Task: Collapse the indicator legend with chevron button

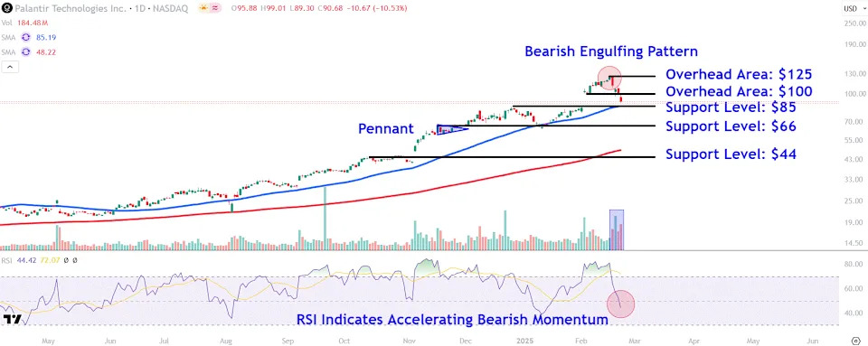Action: pos(10,67)
